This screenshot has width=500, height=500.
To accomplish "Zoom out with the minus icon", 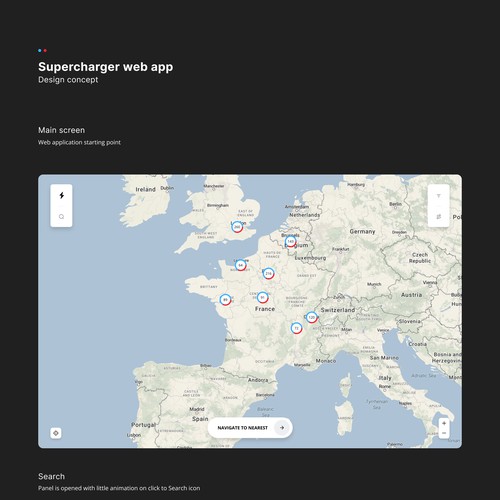I will tap(444, 433).
